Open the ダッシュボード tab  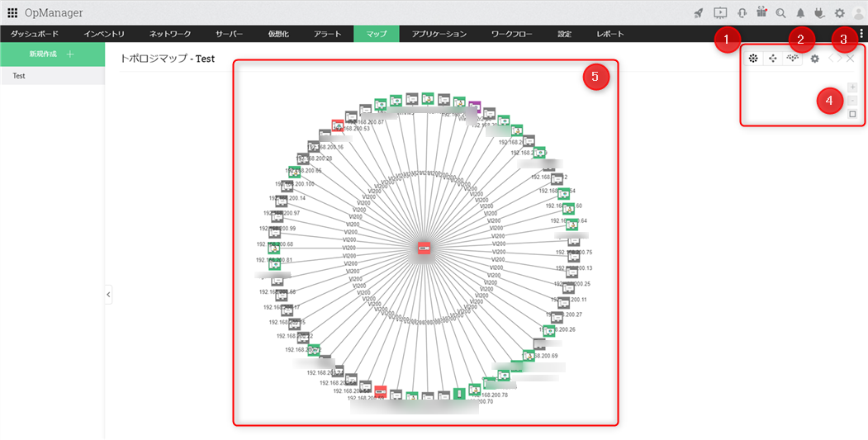pos(35,34)
